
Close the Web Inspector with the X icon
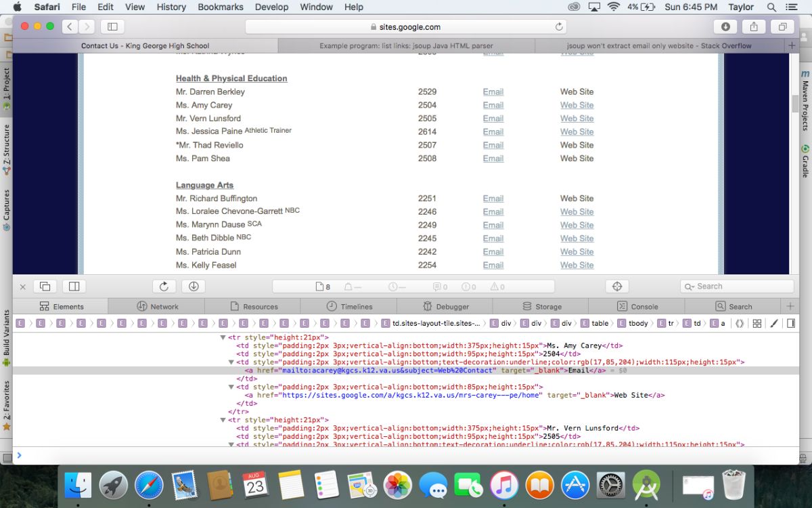(x=22, y=287)
